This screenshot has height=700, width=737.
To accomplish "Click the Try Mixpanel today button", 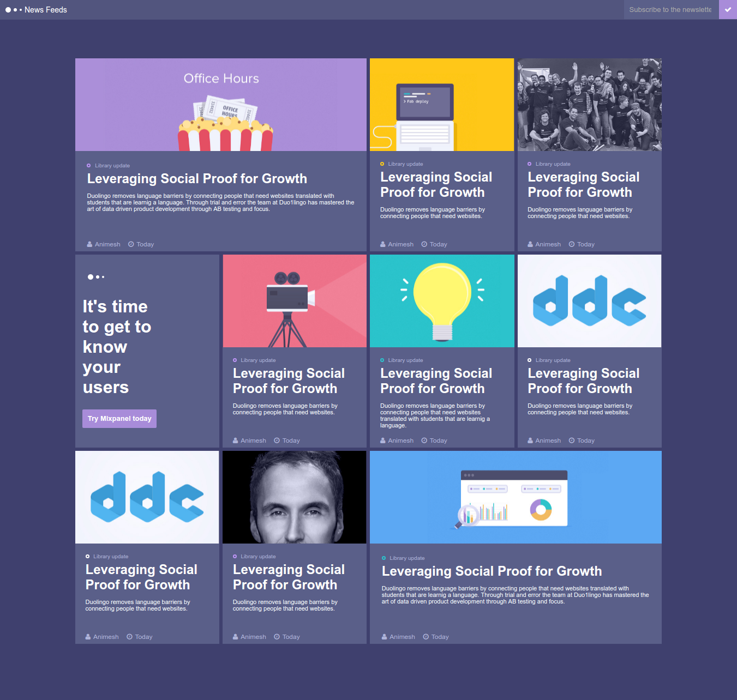I will (119, 418).
